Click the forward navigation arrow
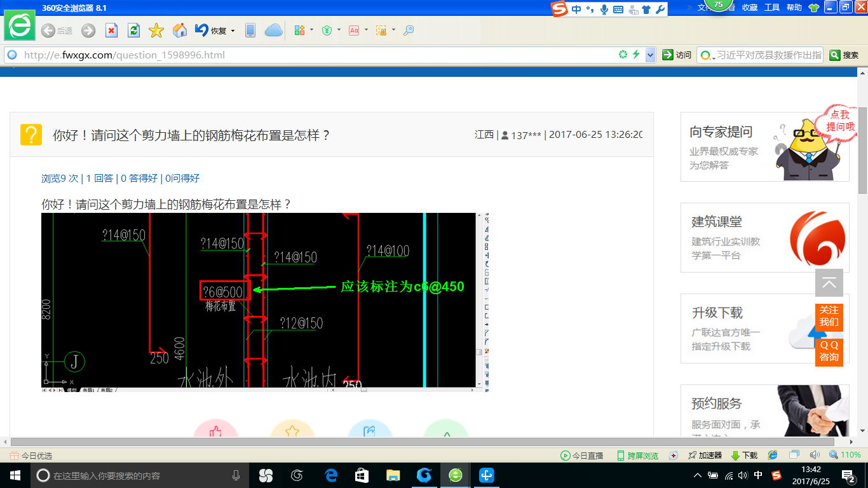 [x=88, y=30]
